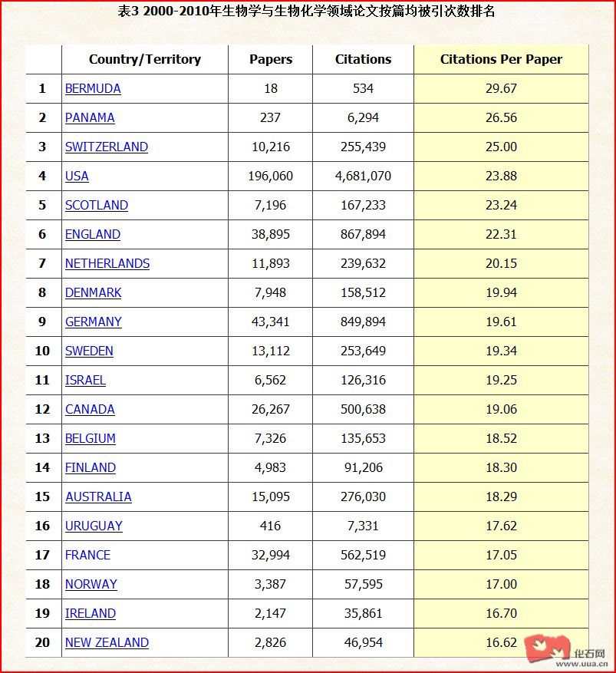Viewport: 616px width, 673px height.
Task: Follow the SWEDEN link
Action: (x=89, y=351)
